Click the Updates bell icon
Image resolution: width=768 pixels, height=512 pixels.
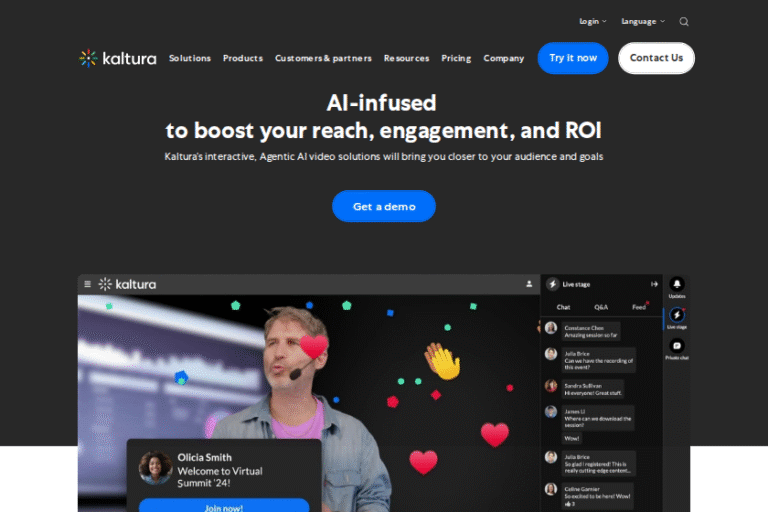677,285
